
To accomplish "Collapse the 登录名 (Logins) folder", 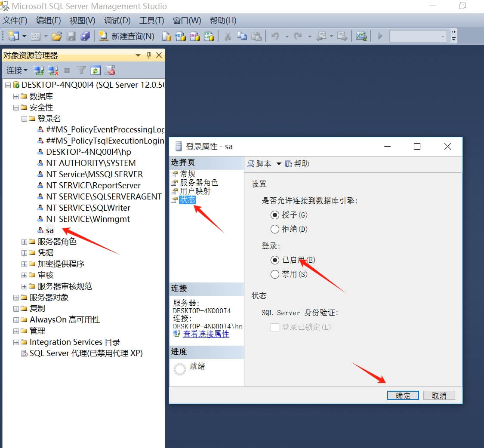I will tap(24, 119).
